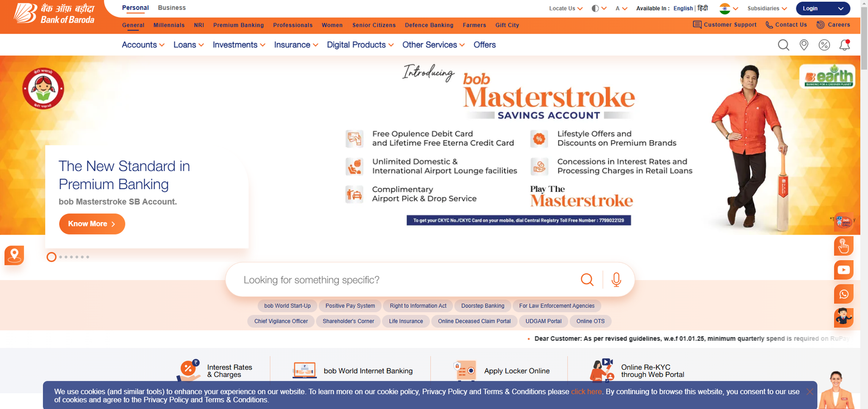Open the WhatsApp floating side icon
The height and width of the screenshot is (409, 868).
(x=844, y=294)
